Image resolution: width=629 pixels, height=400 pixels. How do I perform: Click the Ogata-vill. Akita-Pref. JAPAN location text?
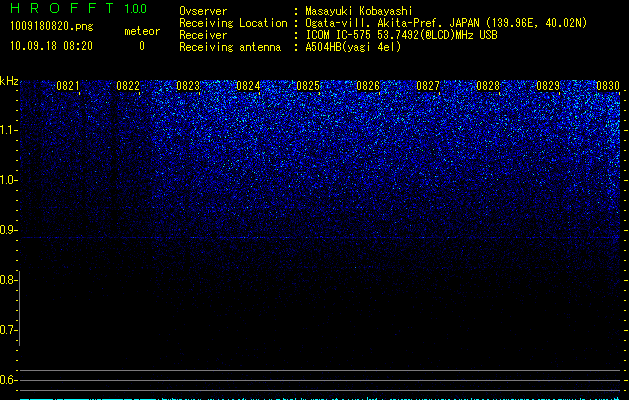click(446, 23)
